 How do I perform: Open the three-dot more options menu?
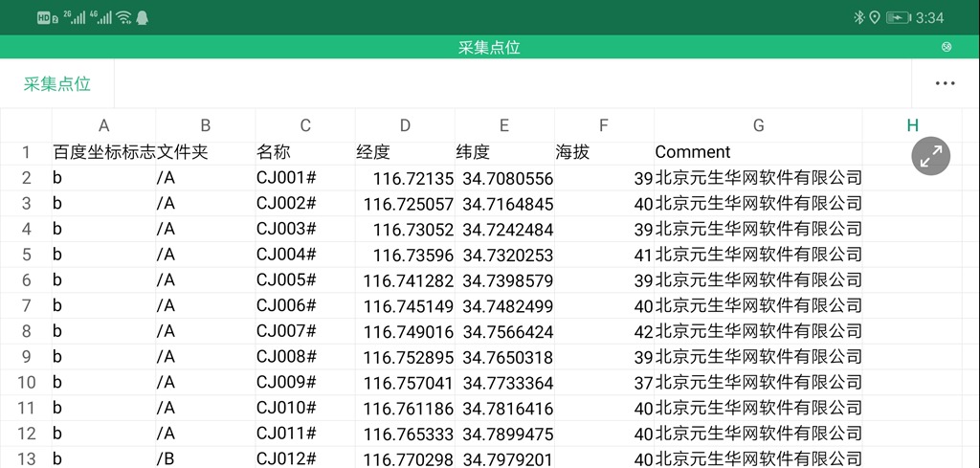tap(945, 83)
